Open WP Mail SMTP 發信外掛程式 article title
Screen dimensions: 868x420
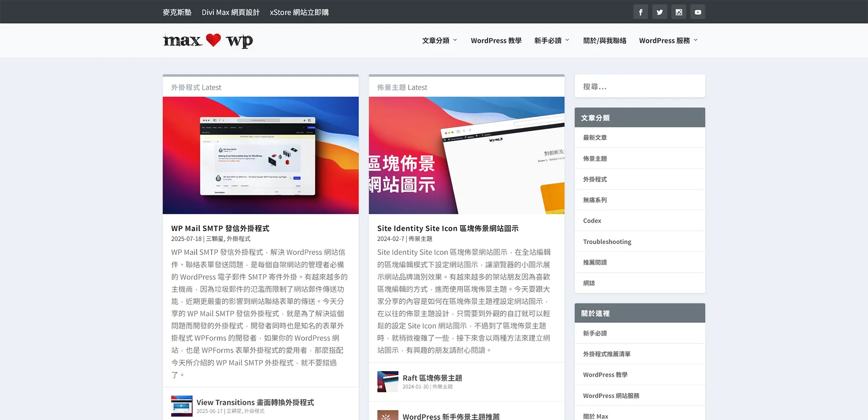tap(220, 228)
